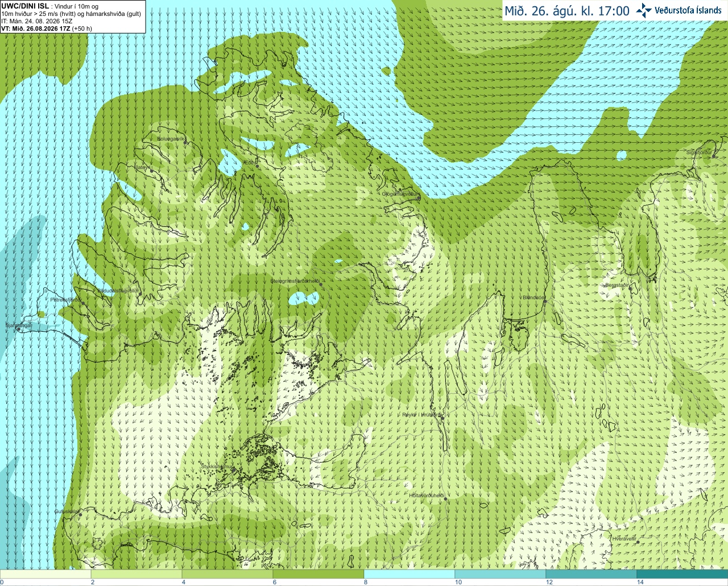Pick the 14+ m/s dark teal legend swatch
This screenshot has height=586, width=728.
[682, 574]
